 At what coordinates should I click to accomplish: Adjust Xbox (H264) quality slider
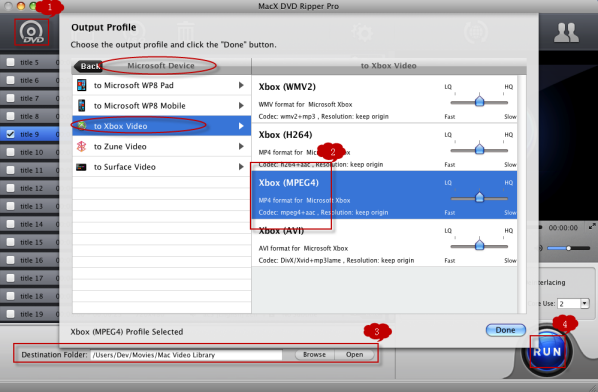click(479, 149)
